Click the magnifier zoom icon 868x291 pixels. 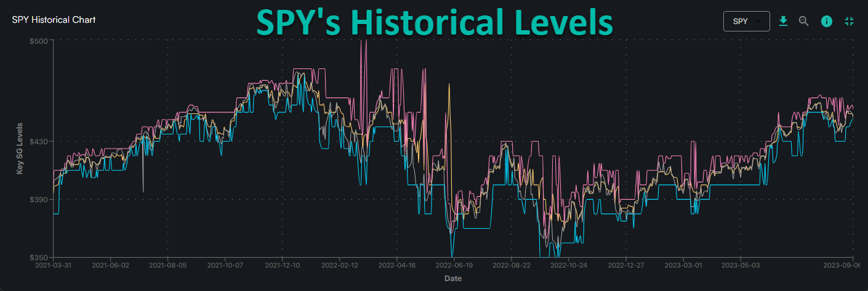[x=803, y=21]
